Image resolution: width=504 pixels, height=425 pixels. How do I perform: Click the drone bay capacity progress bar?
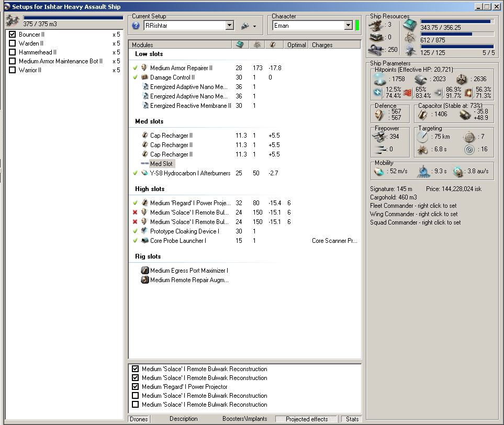[x=73, y=18]
